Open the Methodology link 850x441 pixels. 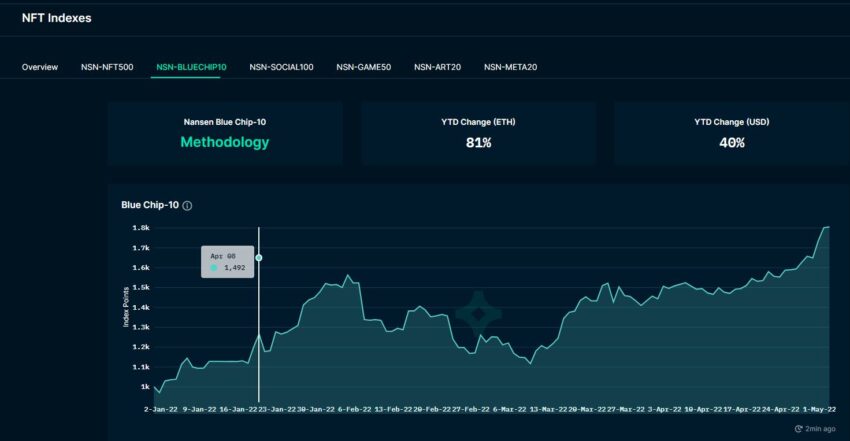pos(224,142)
